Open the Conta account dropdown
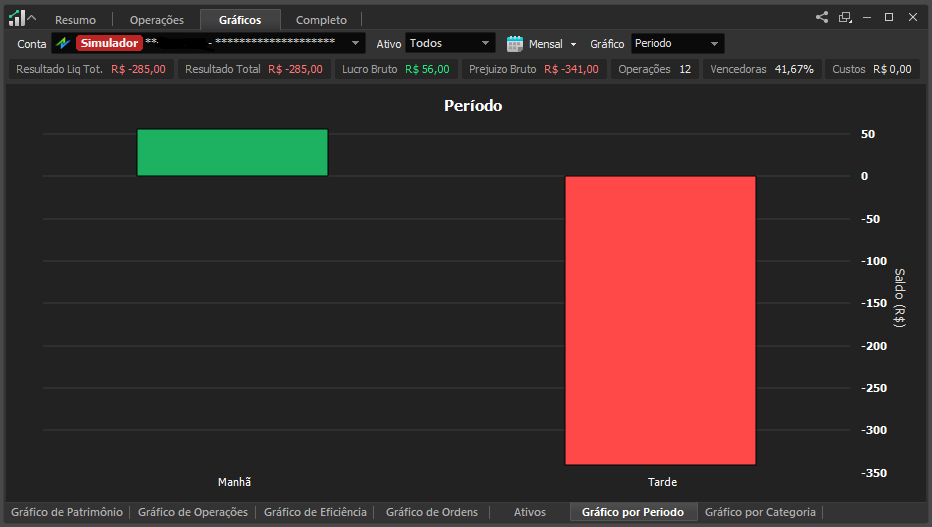The height and width of the screenshot is (527, 932). click(x=208, y=43)
